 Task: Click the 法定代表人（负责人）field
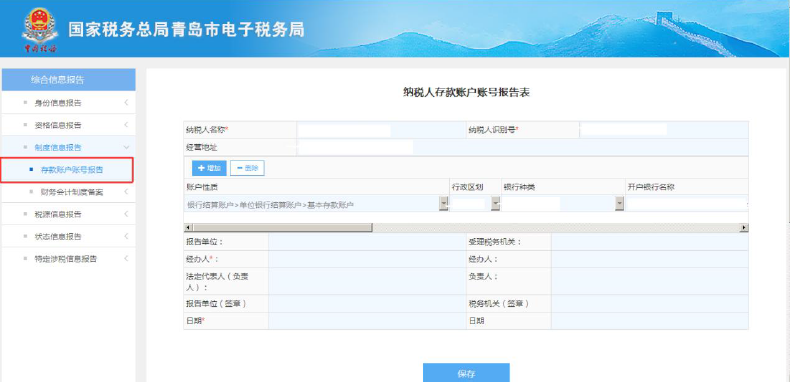pyautogui.click(x=367, y=281)
